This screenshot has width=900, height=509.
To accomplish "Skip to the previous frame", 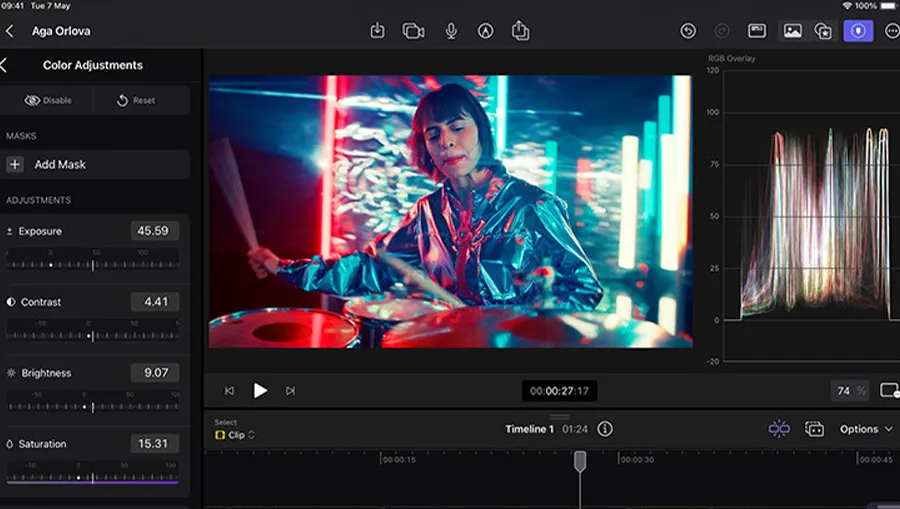I will (229, 391).
